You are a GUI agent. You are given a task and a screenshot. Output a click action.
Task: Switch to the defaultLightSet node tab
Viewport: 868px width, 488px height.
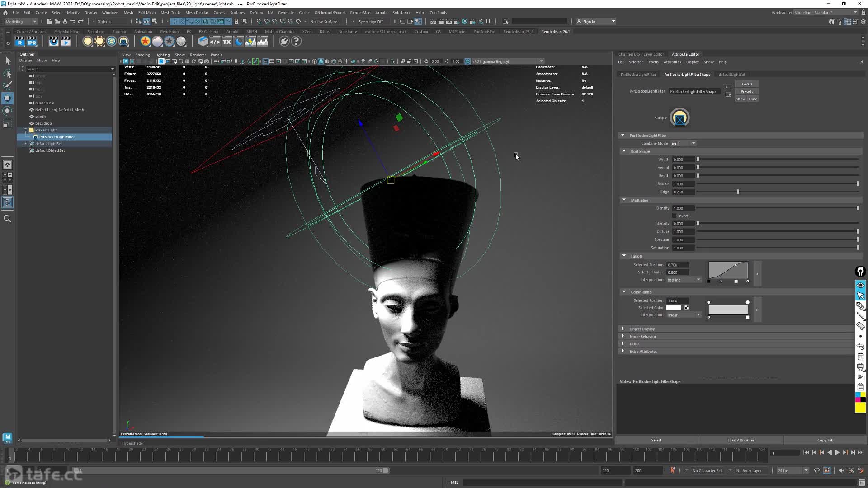[x=731, y=75]
